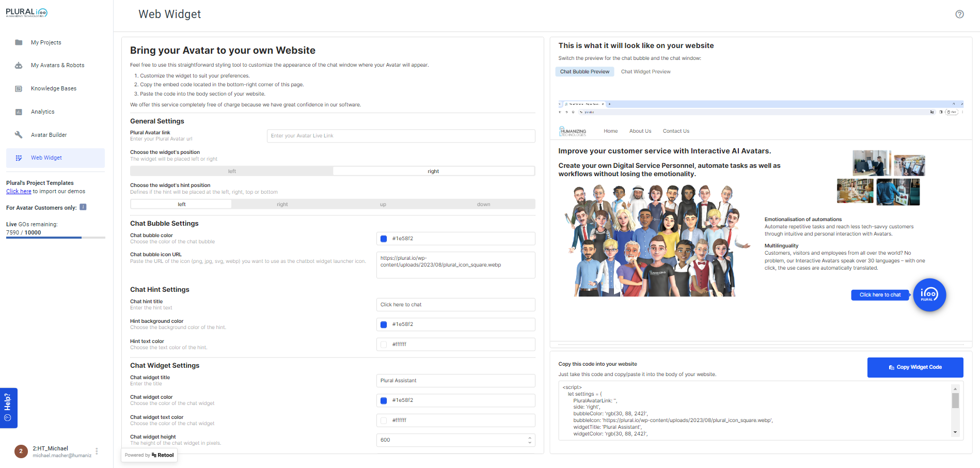Open the chat widget color swatch

click(x=384, y=400)
